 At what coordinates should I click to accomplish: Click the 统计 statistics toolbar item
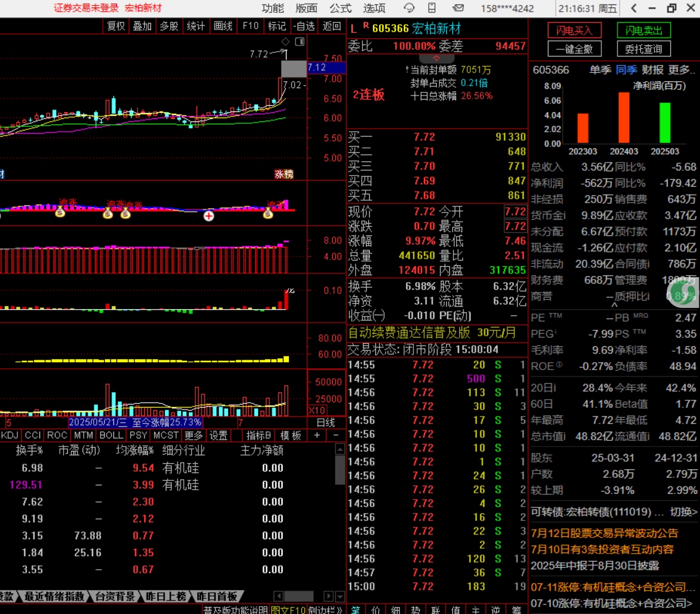[x=196, y=26]
